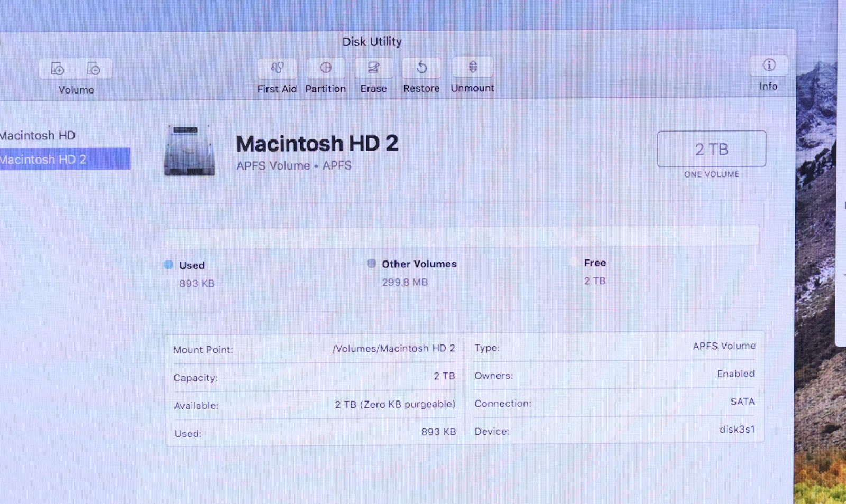Click the remove volume icon

(94, 69)
